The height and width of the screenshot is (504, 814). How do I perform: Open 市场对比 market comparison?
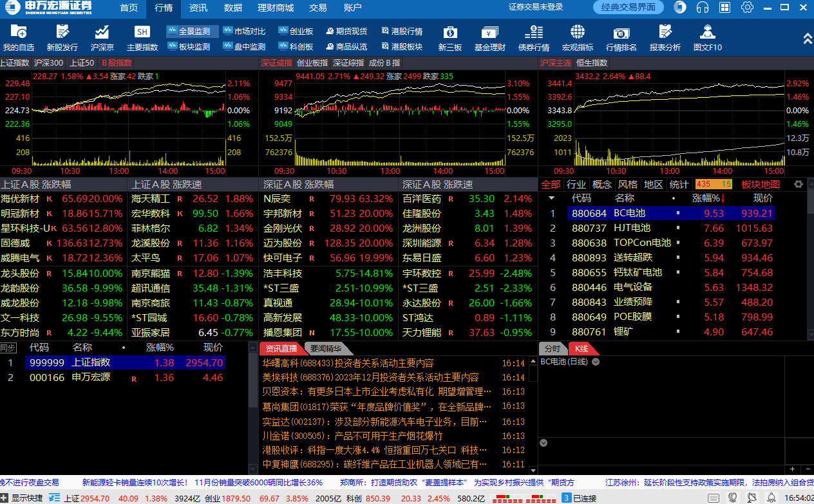point(245,31)
